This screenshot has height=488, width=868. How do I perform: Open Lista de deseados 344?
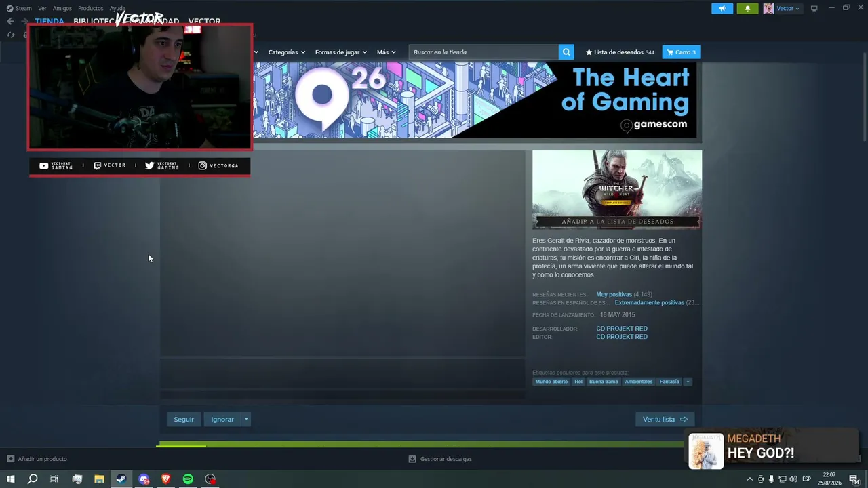(x=620, y=52)
